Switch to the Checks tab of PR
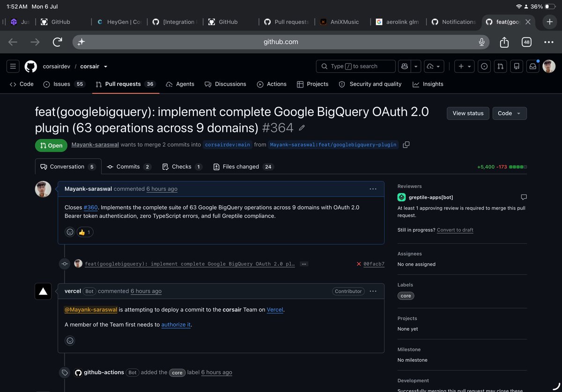 point(182,167)
